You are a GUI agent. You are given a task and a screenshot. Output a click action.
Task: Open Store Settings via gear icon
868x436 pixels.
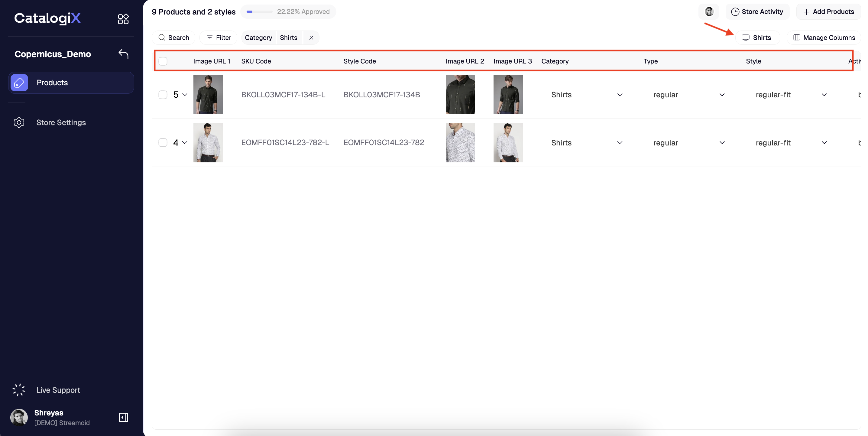pyautogui.click(x=19, y=122)
